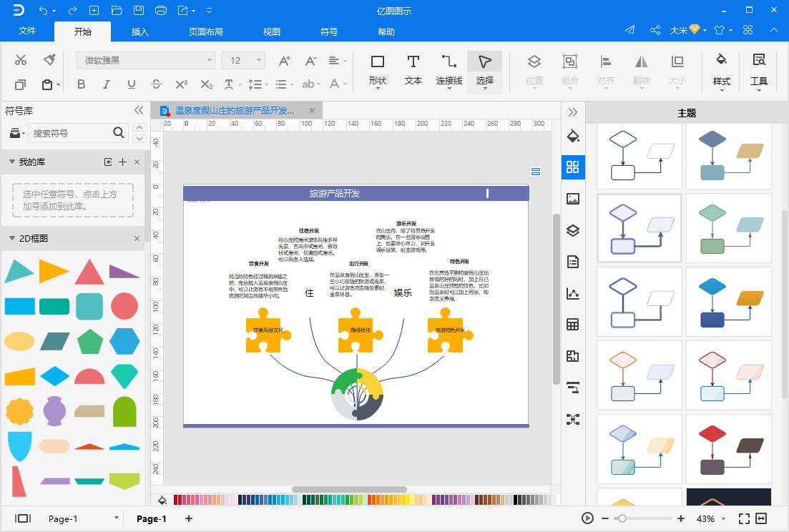Collapse the 2D框图 shapes section
The image size is (789, 532).
pyautogui.click(x=12, y=238)
